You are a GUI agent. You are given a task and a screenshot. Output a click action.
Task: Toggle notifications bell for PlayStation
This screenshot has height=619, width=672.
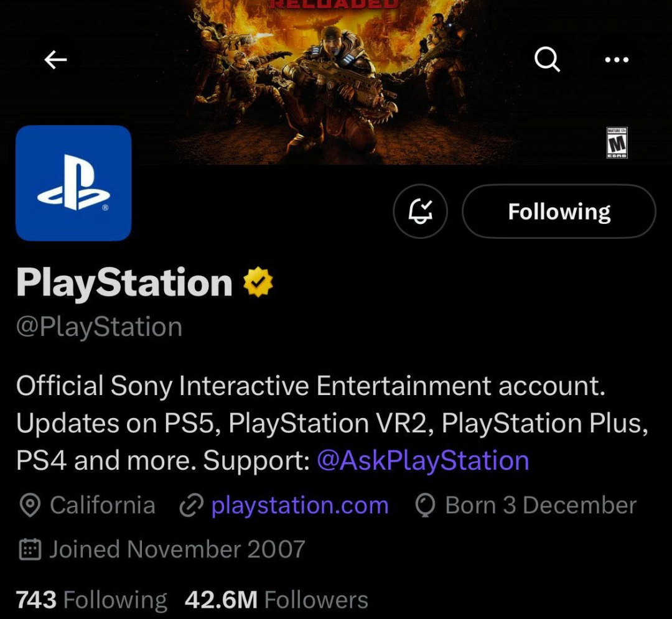(x=420, y=211)
